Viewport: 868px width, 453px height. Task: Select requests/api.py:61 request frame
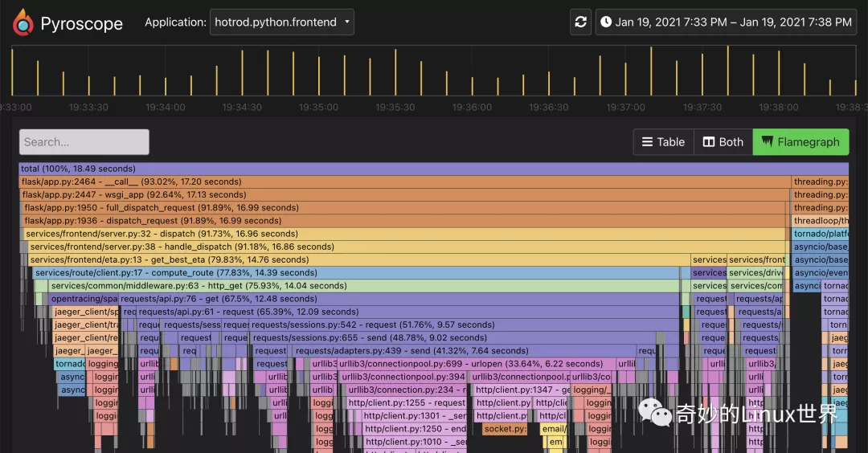pos(408,312)
